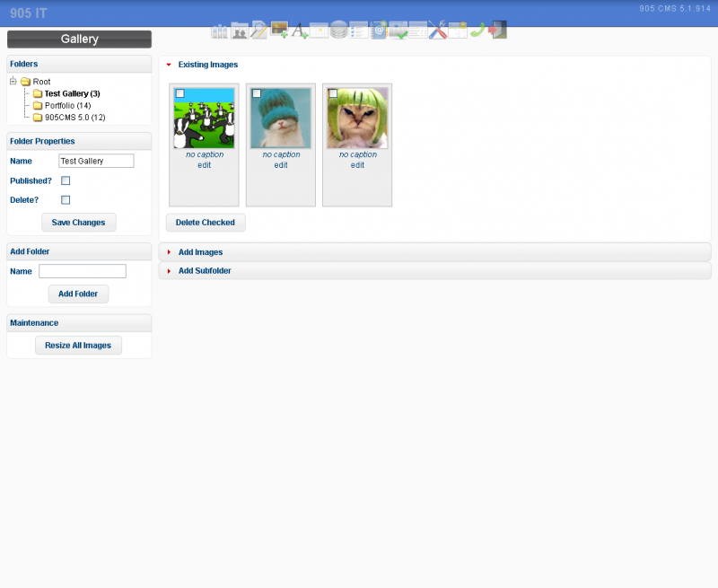Click the Gallery title bar

coord(79,39)
